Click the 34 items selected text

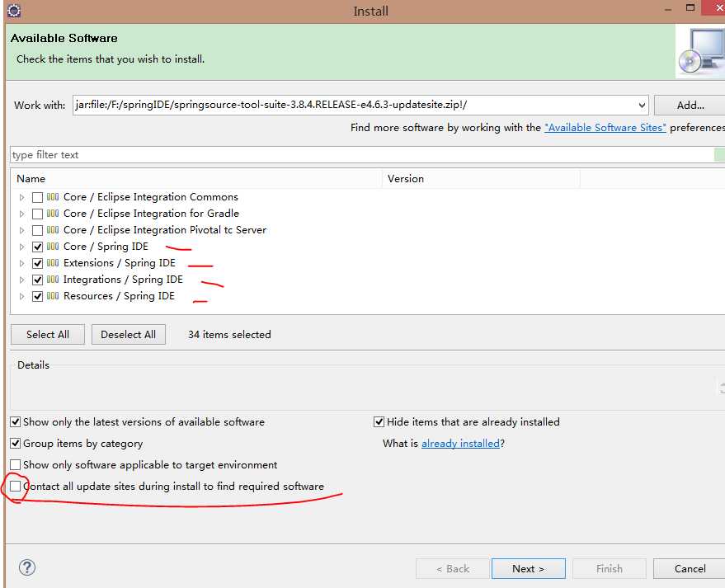pyautogui.click(x=229, y=334)
